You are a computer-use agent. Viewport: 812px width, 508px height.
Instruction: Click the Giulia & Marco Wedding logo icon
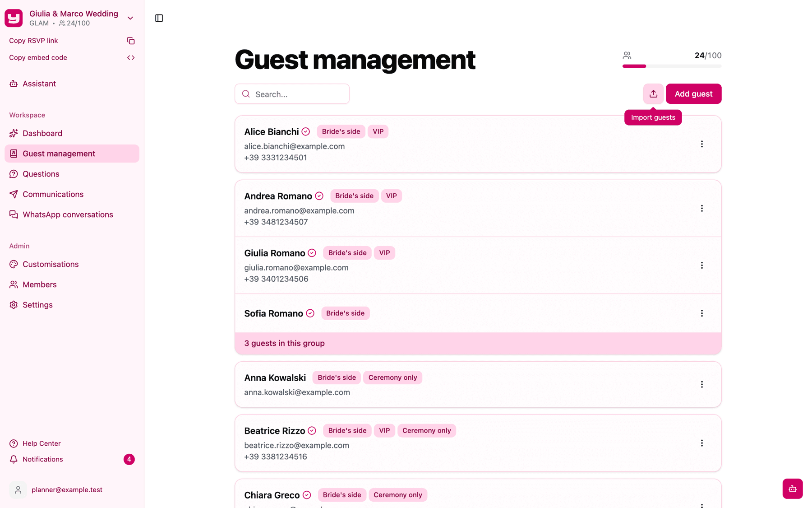[14, 18]
